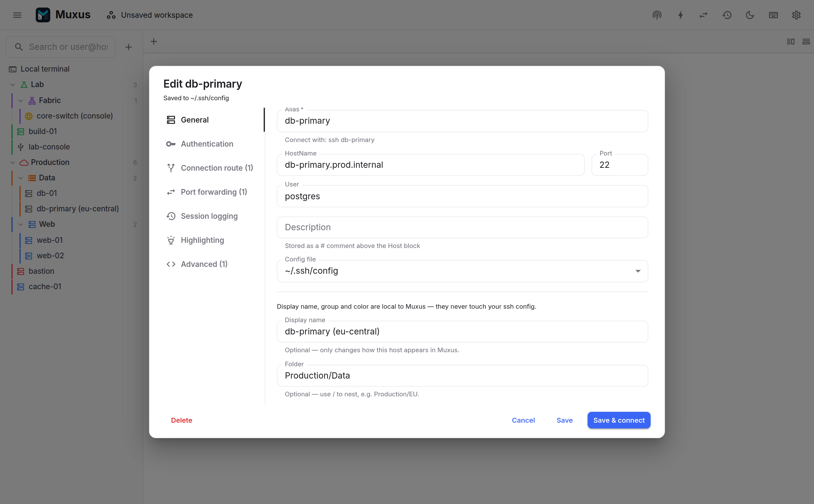Collapse the Fabric folder chevron
This screenshot has height=504, width=814.
[21, 101]
